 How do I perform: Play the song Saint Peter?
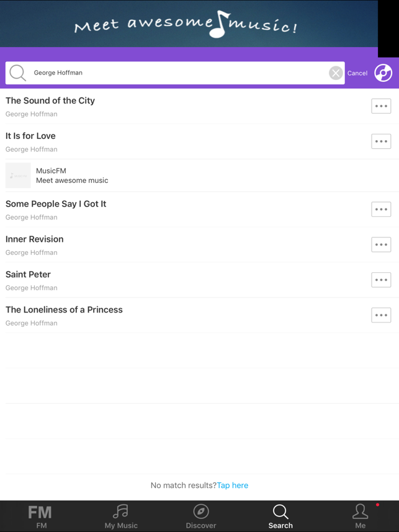29,275
